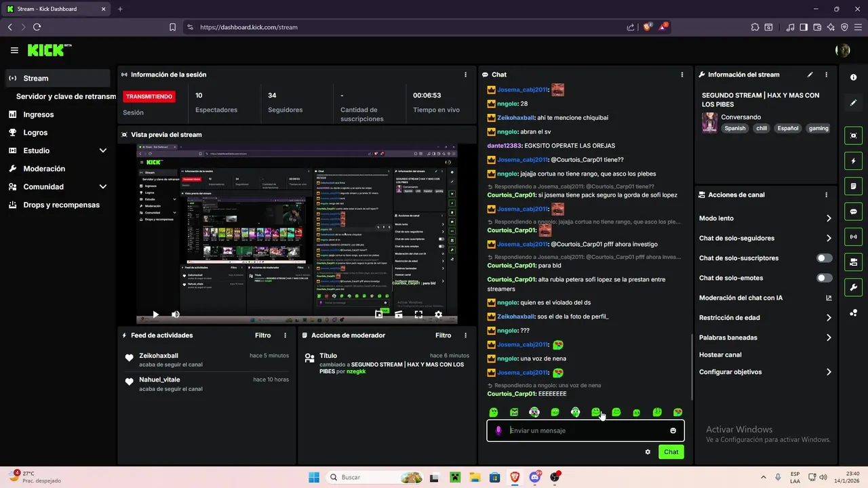Viewport: 868px width, 488px height.
Task: Open the profile avatar menu
Action: coord(843,50)
